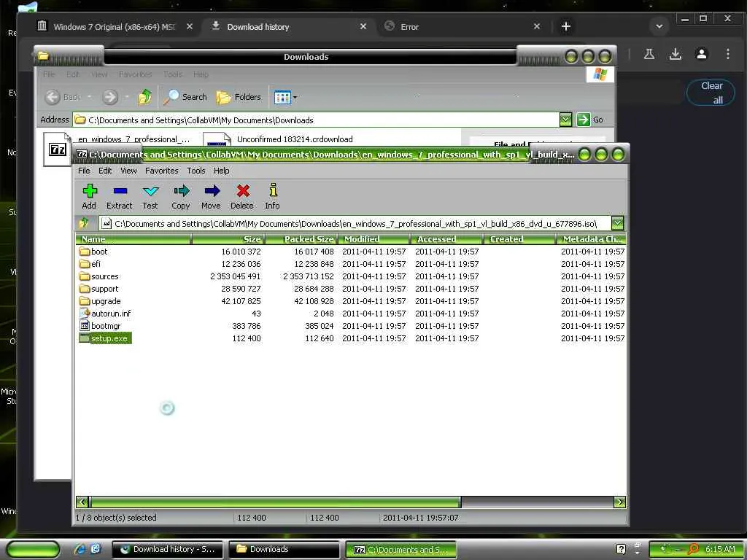The height and width of the screenshot is (560, 747).
Task: Click the left scroll arrow in 7-Zip
Action: 82,502
